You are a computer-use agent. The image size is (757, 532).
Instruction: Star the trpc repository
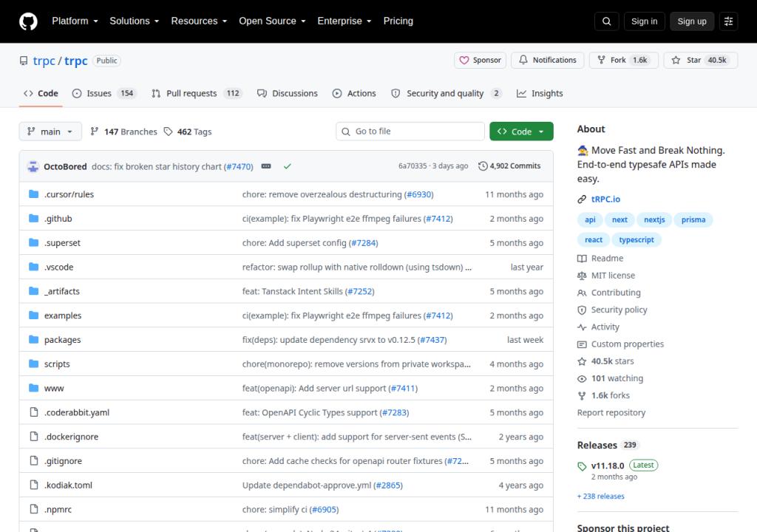[701, 60]
